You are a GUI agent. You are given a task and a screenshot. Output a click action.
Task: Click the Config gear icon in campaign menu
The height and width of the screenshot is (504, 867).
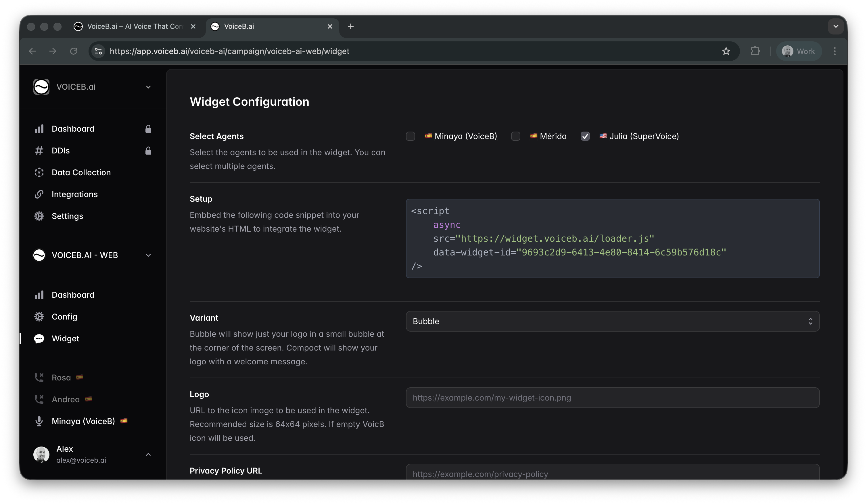coord(39,317)
